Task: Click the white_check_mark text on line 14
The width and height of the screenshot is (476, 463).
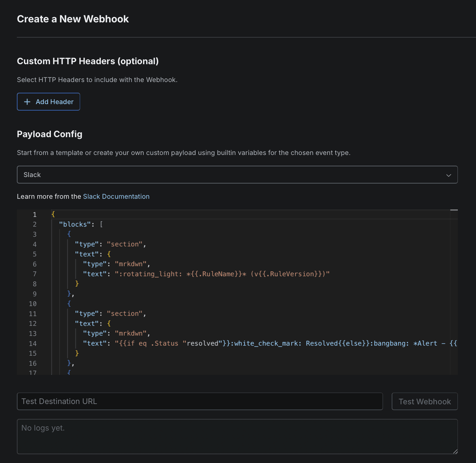Action: (266, 343)
